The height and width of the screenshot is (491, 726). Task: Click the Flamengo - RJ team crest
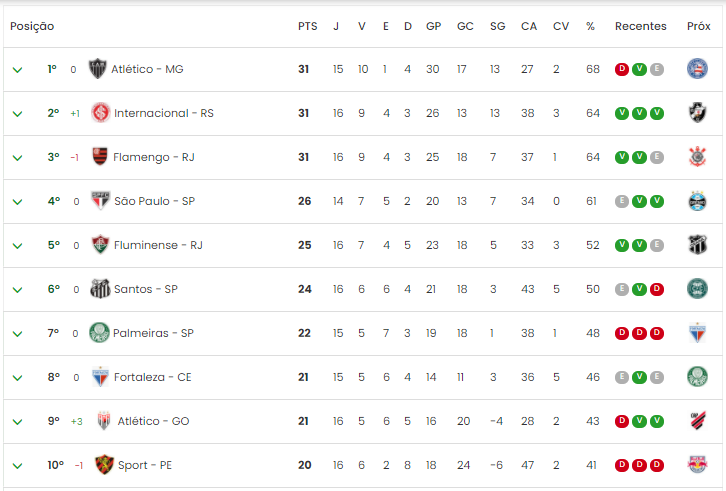[100, 157]
